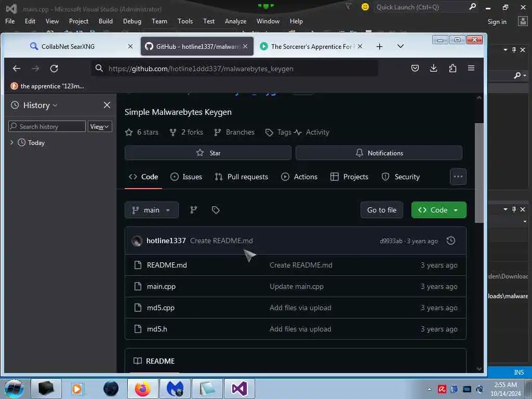Open the md5.cpp file

click(161, 308)
